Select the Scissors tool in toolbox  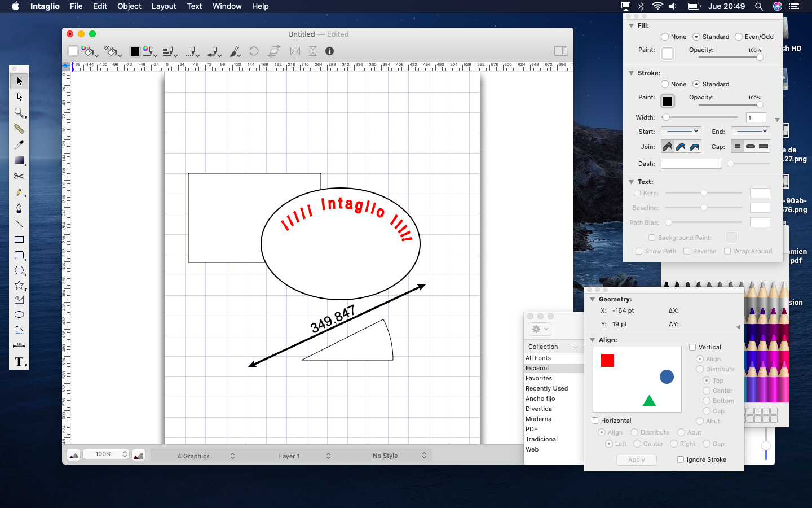click(19, 176)
